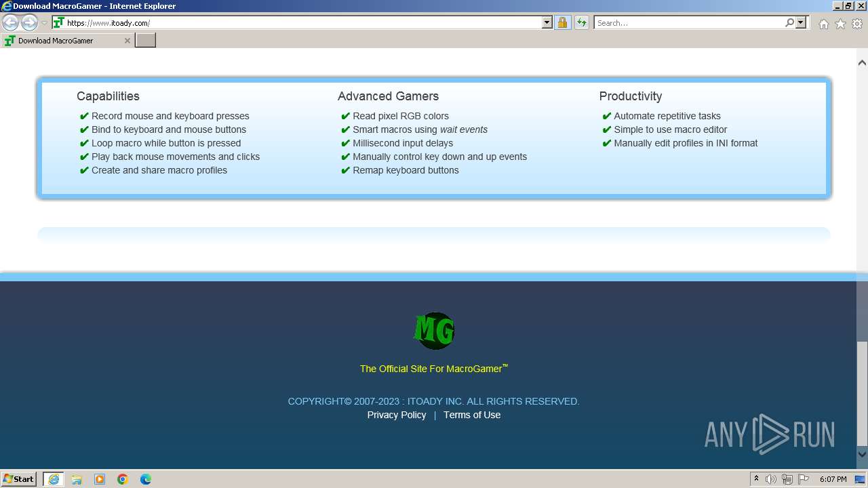868x488 pixels.
Task: Launch Chrome from the taskbar
Action: pos(123,479)
